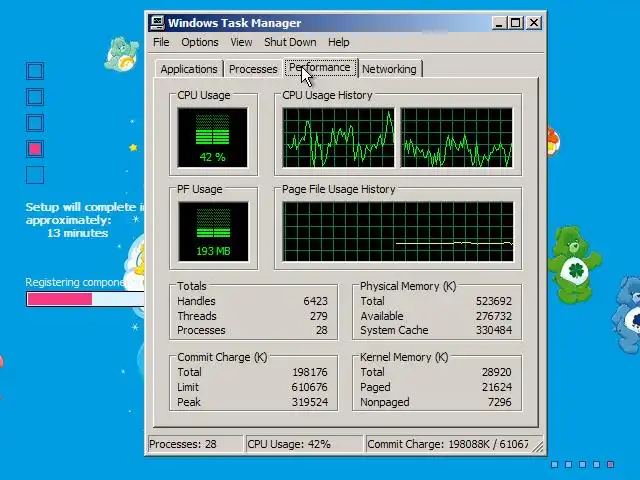
Task: Click the pink active setup step box
Action: point(35,149)
